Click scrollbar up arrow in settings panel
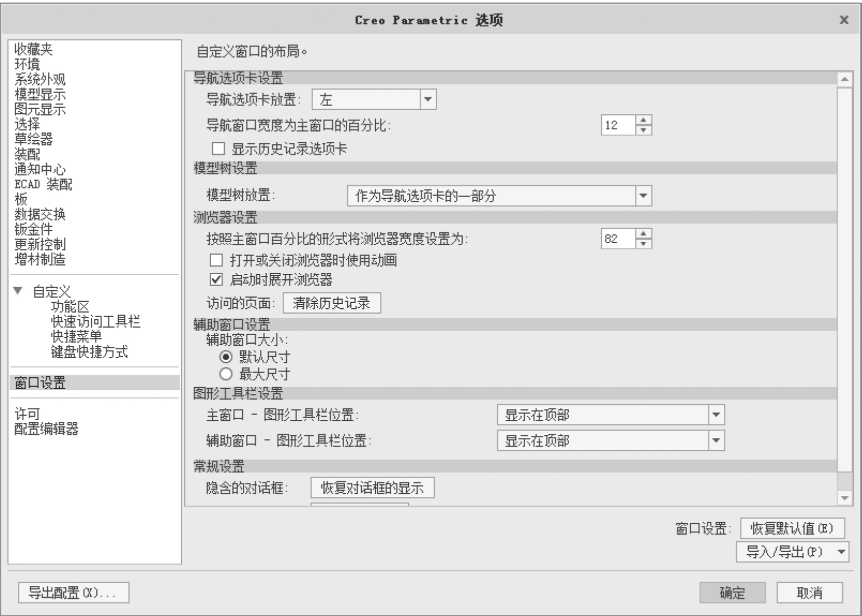Viewport: 862px width, 616px height. [845, 79]
